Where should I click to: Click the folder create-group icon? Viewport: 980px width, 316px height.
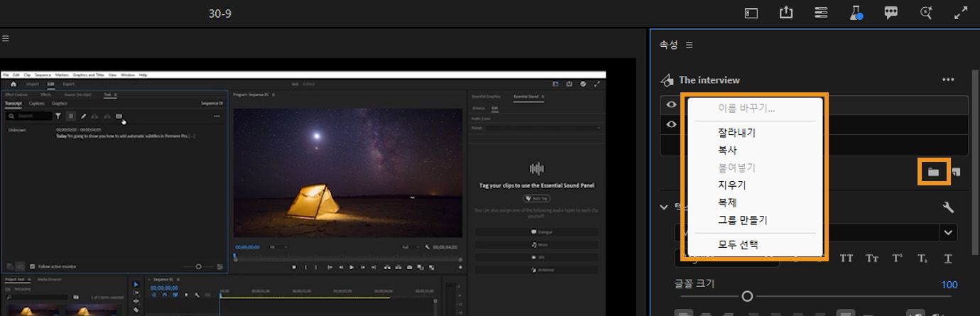coord(933,172)
